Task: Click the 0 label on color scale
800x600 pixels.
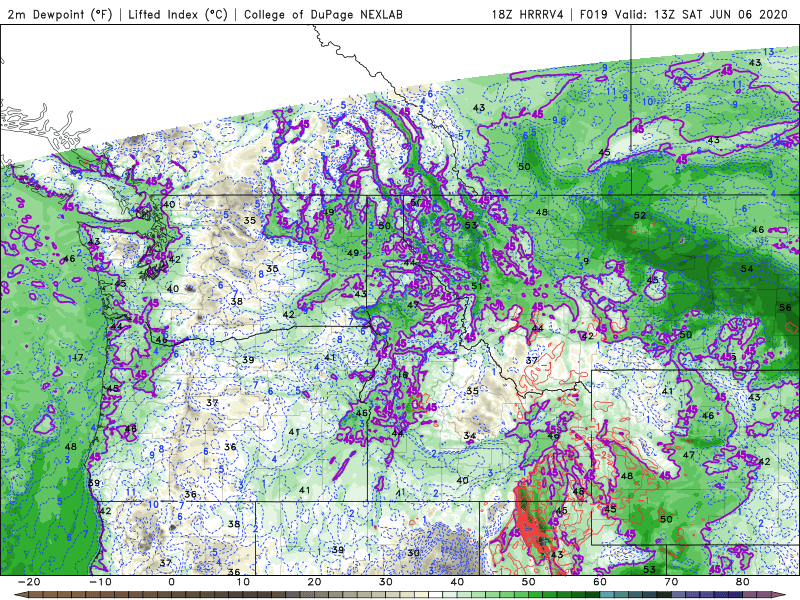Action: [x=171, y=582]
